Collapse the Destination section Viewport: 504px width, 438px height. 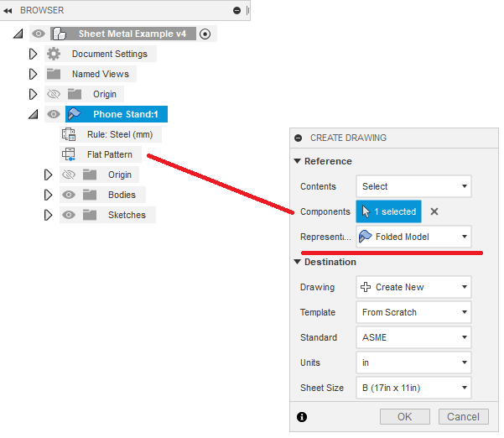[298, 262]
